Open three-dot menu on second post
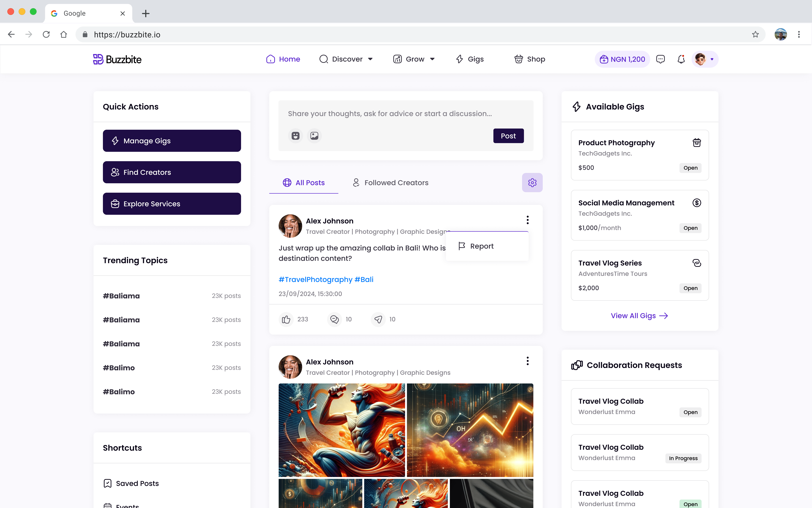The image size is (812, 508). [527, 361]
